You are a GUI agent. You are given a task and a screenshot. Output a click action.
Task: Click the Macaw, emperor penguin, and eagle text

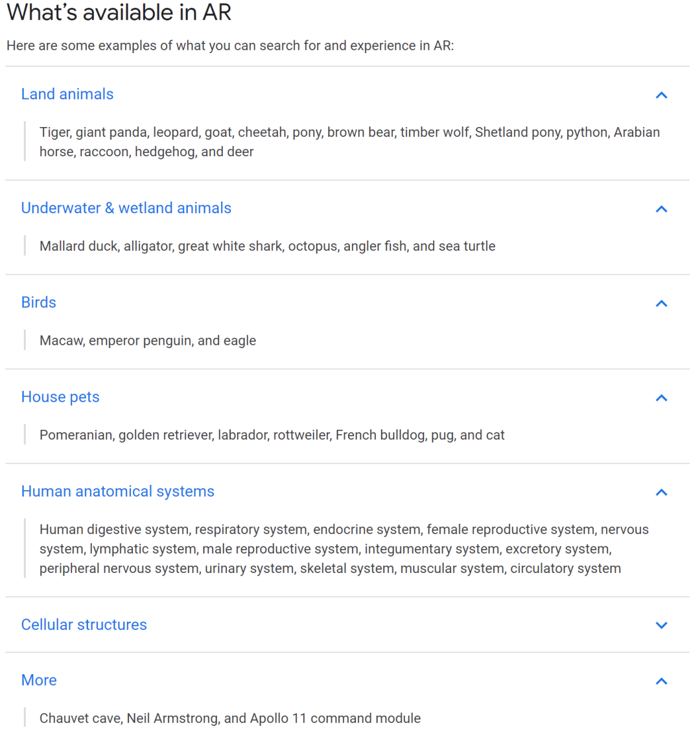148,341
